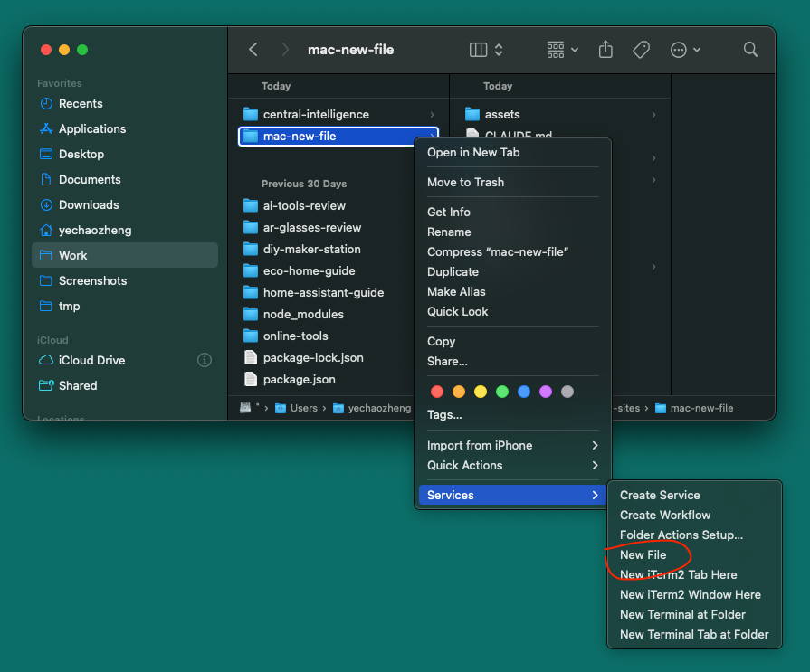Click the Edit Tags toolbar icon
The height and width of the screenshot is (672, 810).
click(x=641, y=50)
